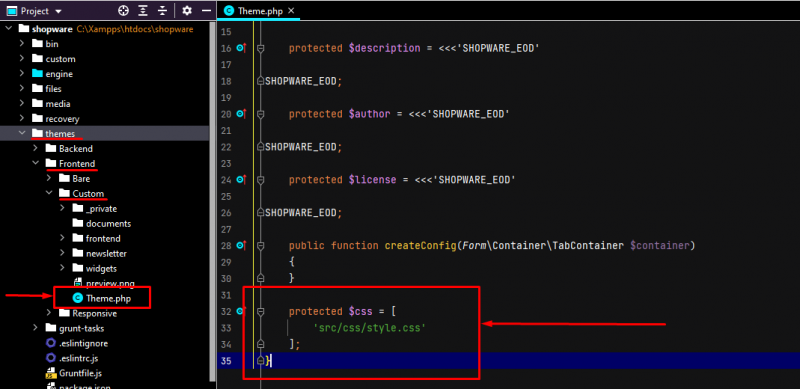
Task: Click the $author variable on line 20
Action: click(369, 114)
